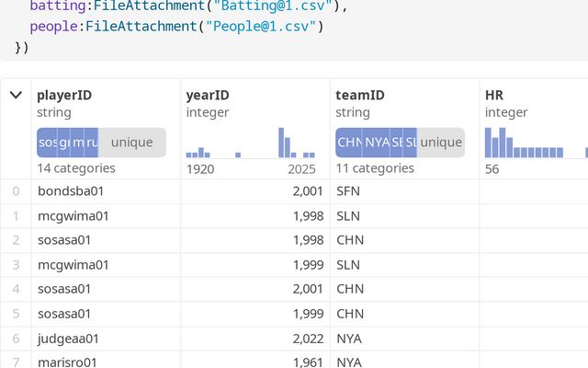The width and height of the screenshot is (588, 368).
Task: Click the HR column header
Action: (x=494, y=95)
